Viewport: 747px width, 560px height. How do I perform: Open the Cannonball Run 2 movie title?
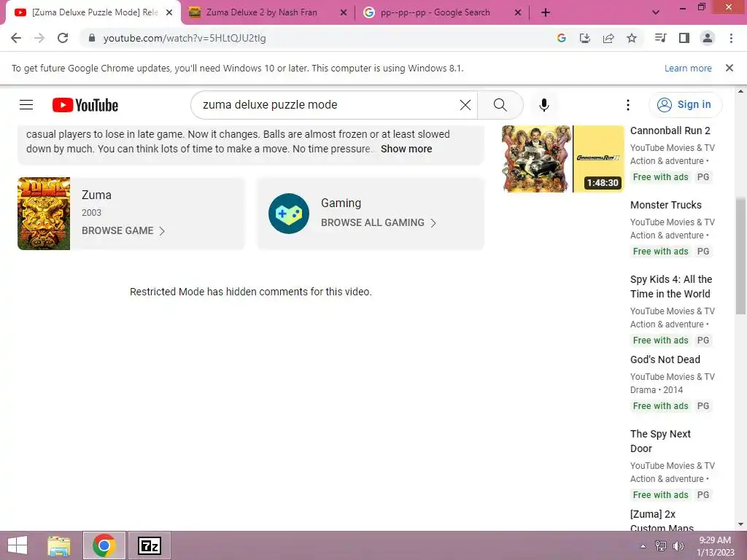click(x=670, y=131)
